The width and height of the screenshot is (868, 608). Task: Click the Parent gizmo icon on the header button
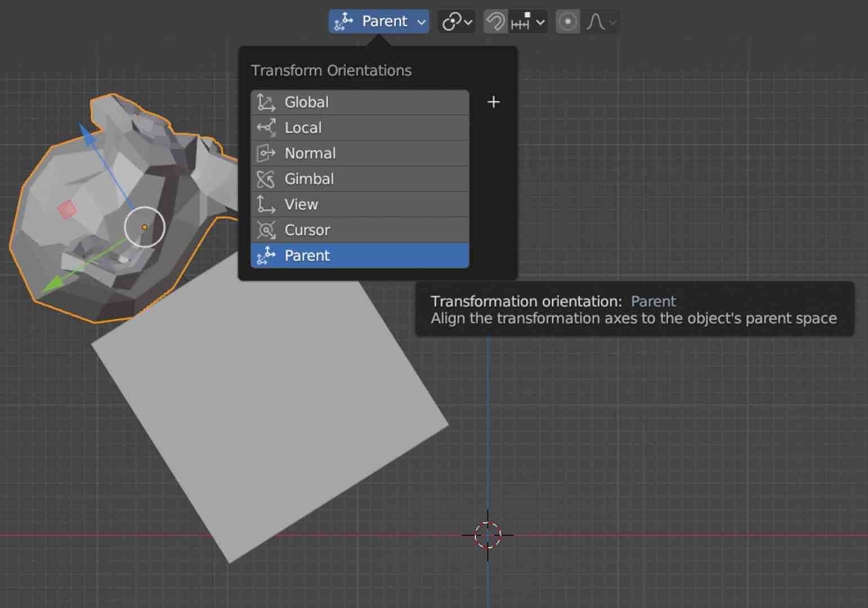(342, 21)
